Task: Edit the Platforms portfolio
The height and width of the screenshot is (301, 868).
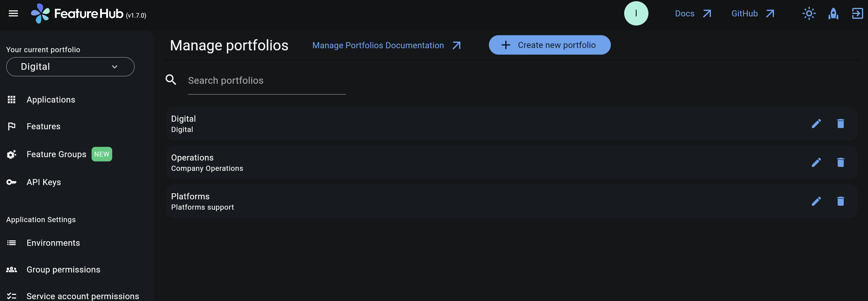Action: (x=816, y=201)
